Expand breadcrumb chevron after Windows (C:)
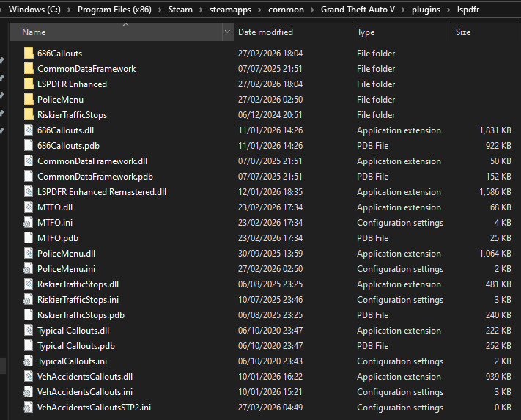 (69, 10)
